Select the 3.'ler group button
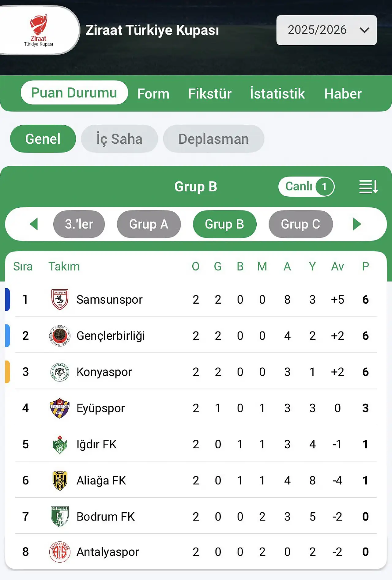This screenshot has width=392, height=580. 79,224
